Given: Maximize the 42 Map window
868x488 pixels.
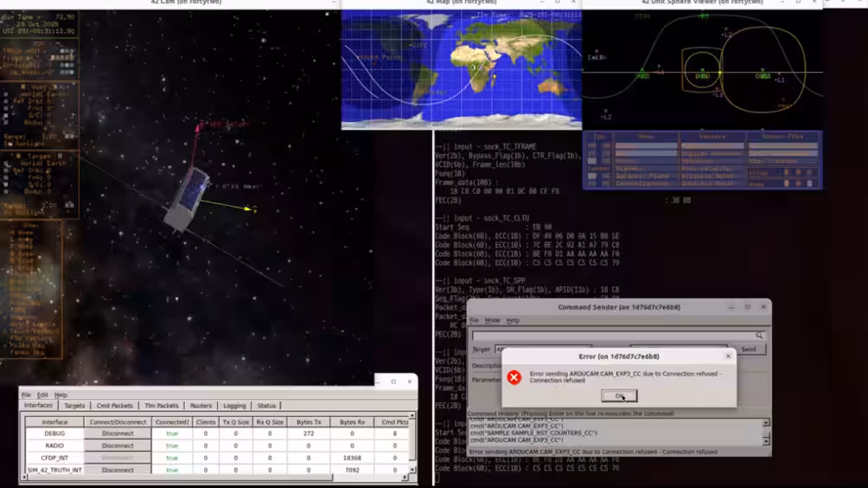Looking at the screenshot, I should tap(558, 3).
